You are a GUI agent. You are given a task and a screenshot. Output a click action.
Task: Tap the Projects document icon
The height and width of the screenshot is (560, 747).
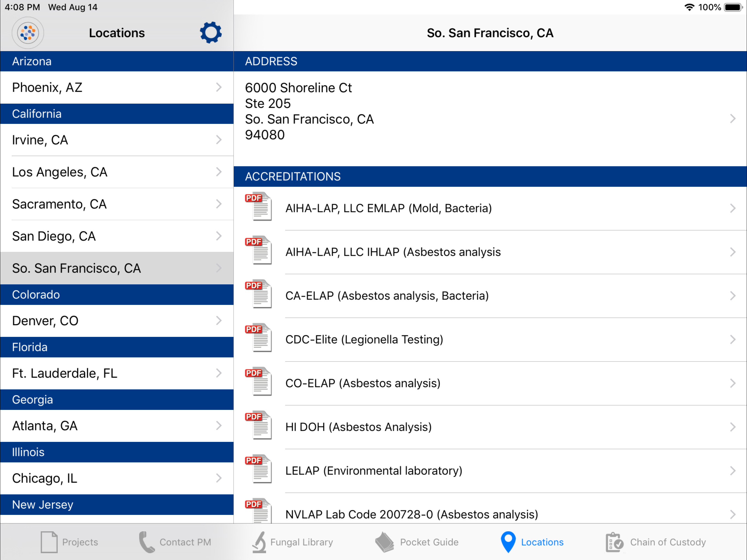coord(49,542)
